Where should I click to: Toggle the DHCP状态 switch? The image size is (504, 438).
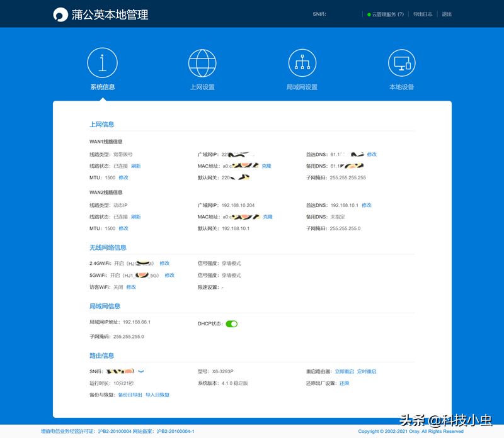click(x=231, y=323)
